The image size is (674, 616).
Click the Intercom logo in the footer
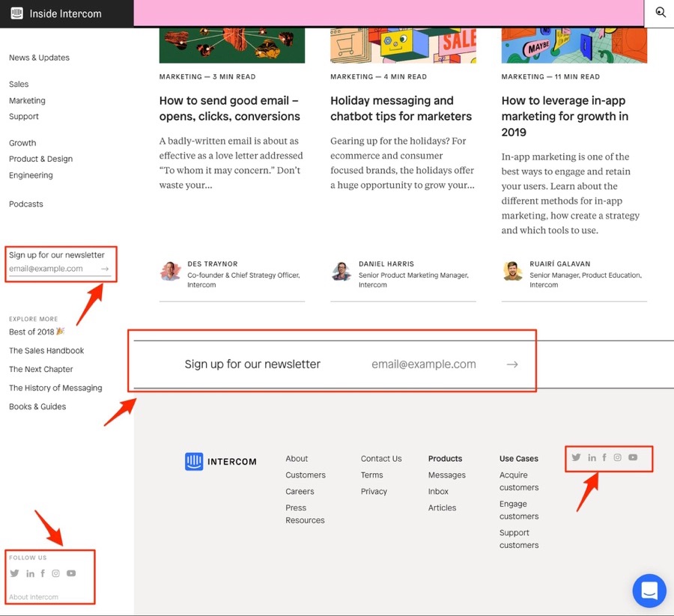[221, 461]
